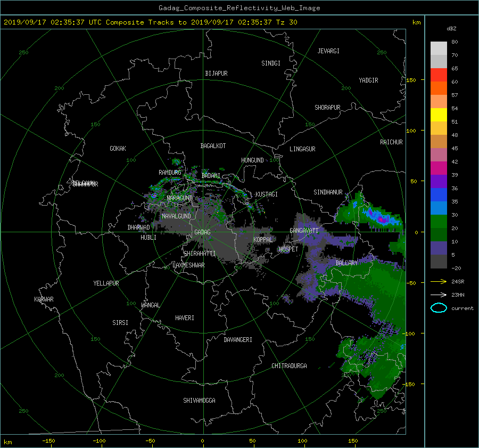Click the GADAG radar center label
The width and height of the screenshot is (479, 448).
point(203,232)
